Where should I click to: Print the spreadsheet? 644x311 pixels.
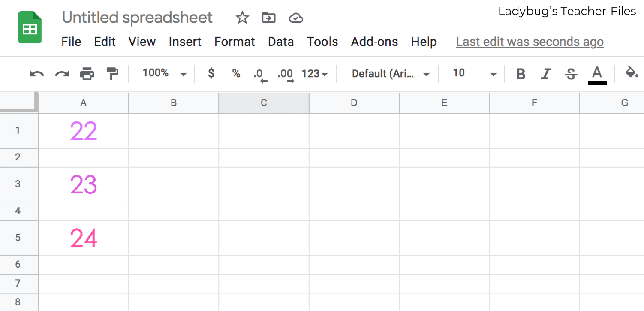click(87, 74)
